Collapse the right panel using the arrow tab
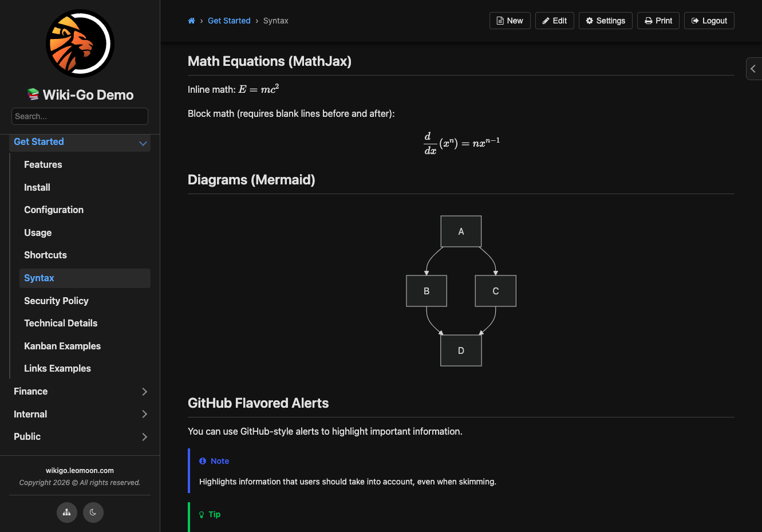The height and width of the screenshot is (532, 762). [753, 69]
